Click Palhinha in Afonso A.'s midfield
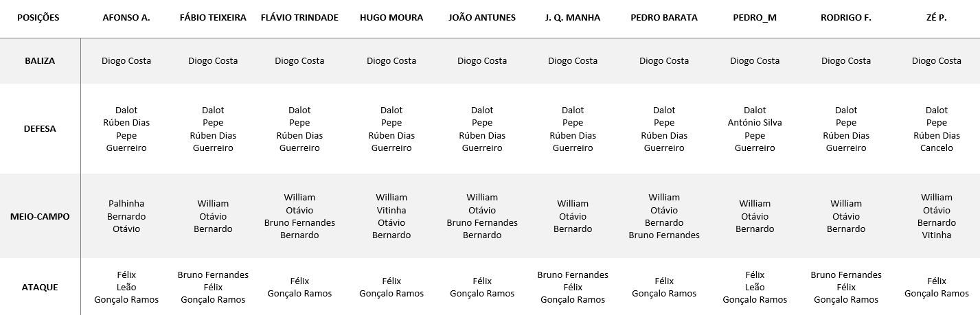 pyautogui.click(x=126, y=203)
